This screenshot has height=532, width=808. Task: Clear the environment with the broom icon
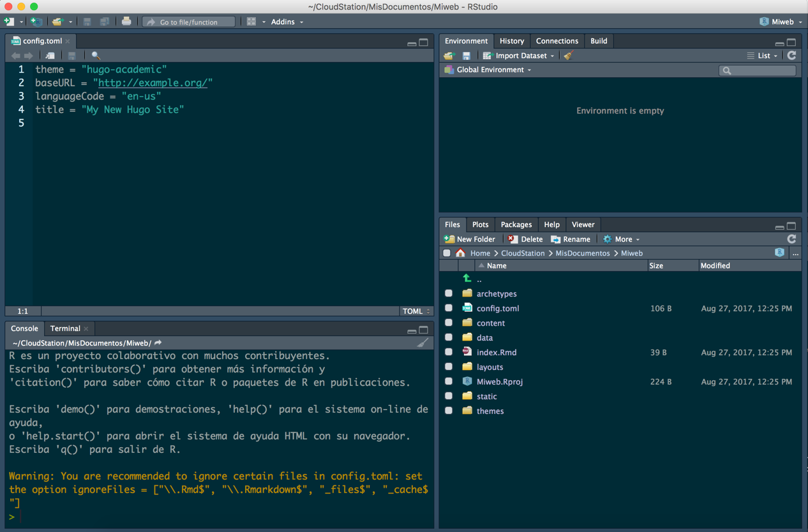(x=569, y=55)
